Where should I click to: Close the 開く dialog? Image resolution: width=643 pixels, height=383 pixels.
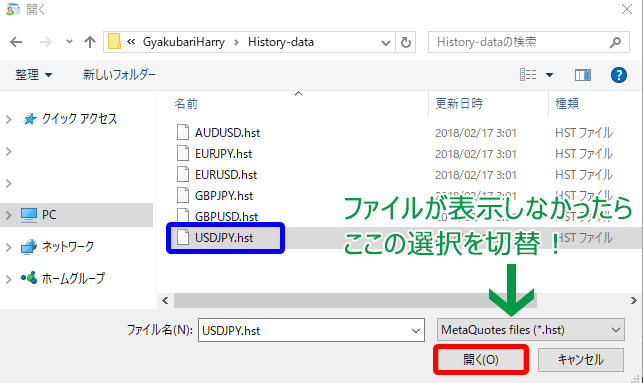pos(627,9)
